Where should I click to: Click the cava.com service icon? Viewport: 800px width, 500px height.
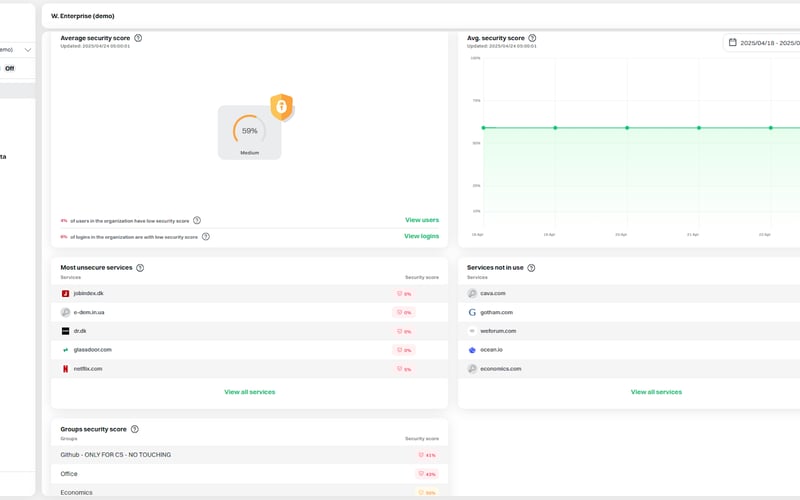(472, 293)
